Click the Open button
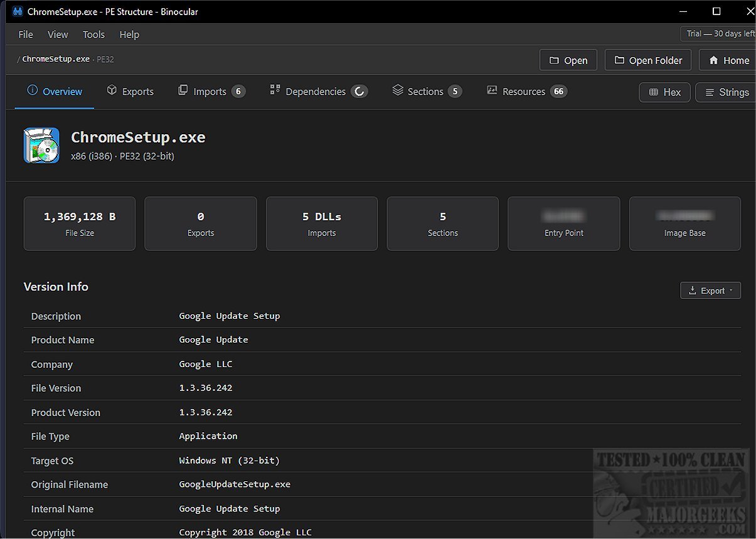 click(x=568, y=60)
